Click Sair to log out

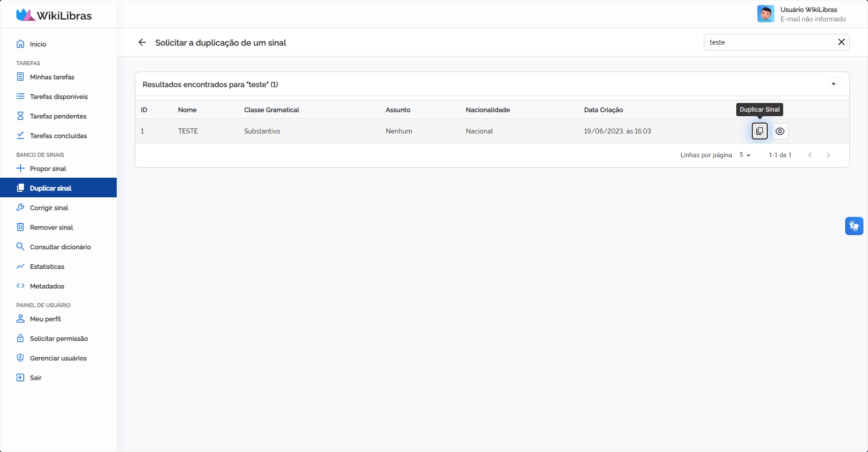click(x=36, y=378)
